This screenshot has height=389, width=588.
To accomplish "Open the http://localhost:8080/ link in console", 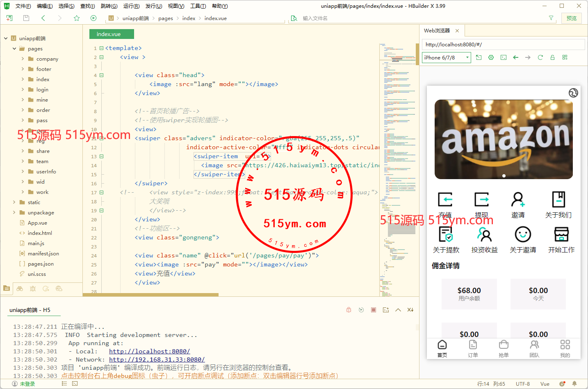I will click(x=149, y=351).
